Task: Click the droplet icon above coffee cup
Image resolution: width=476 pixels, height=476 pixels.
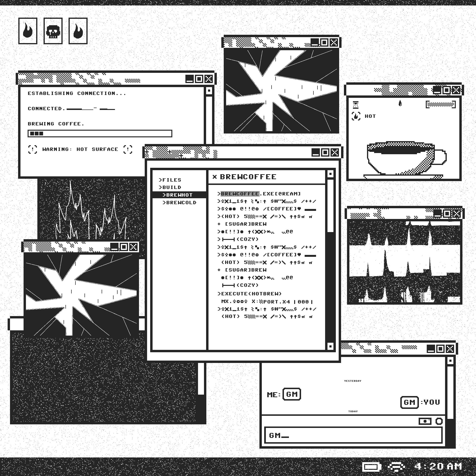Action: click(x=400, y=103)
